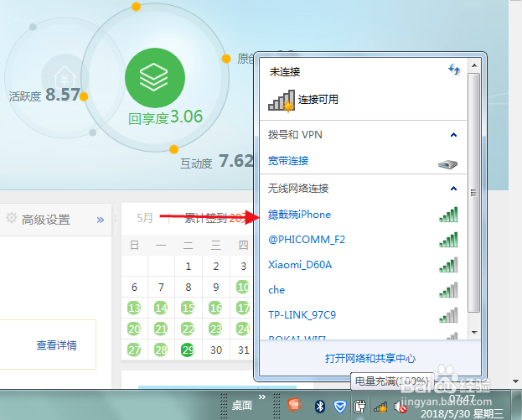The image size is (522, 420).
Task: Expand the 桌面 toolbar chevron
Action: coord(262,397)
